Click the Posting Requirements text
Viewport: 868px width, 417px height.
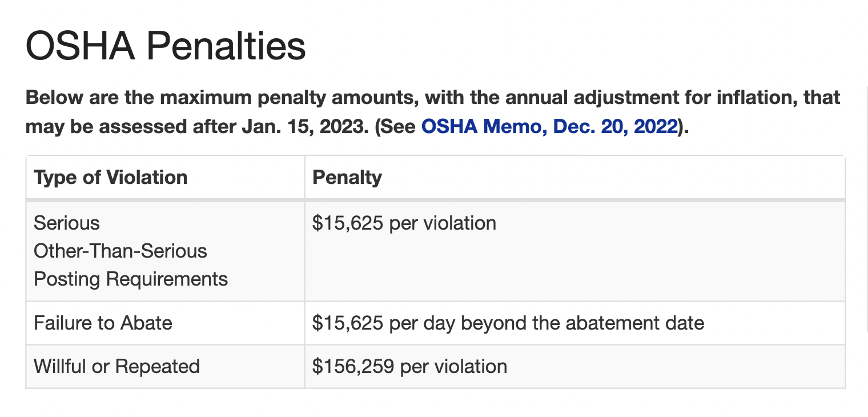click(131, 279)
